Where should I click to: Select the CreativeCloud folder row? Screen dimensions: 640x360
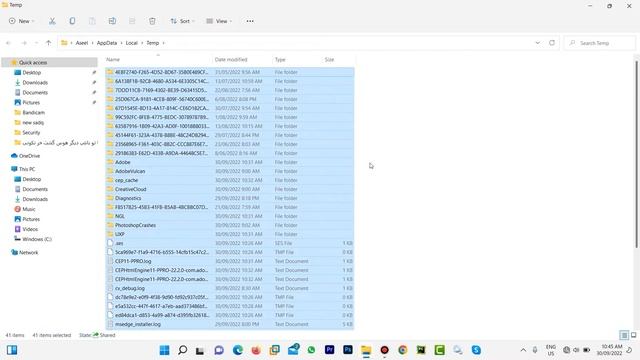(230, 189)
